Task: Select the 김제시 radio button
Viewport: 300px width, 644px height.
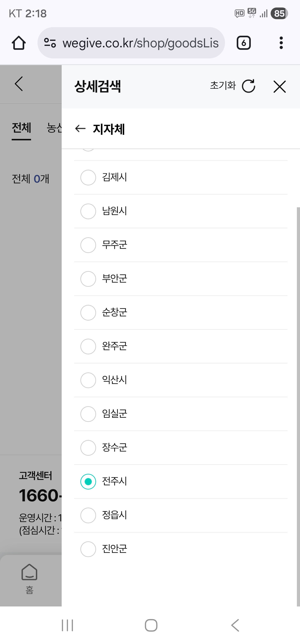Action: point(88,177)
